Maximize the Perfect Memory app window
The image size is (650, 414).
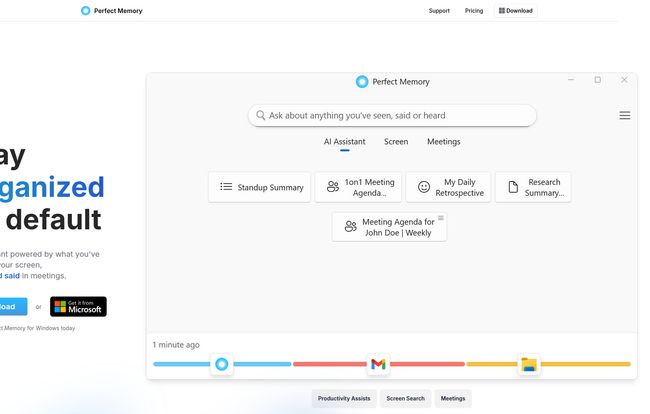click(597, 80)
